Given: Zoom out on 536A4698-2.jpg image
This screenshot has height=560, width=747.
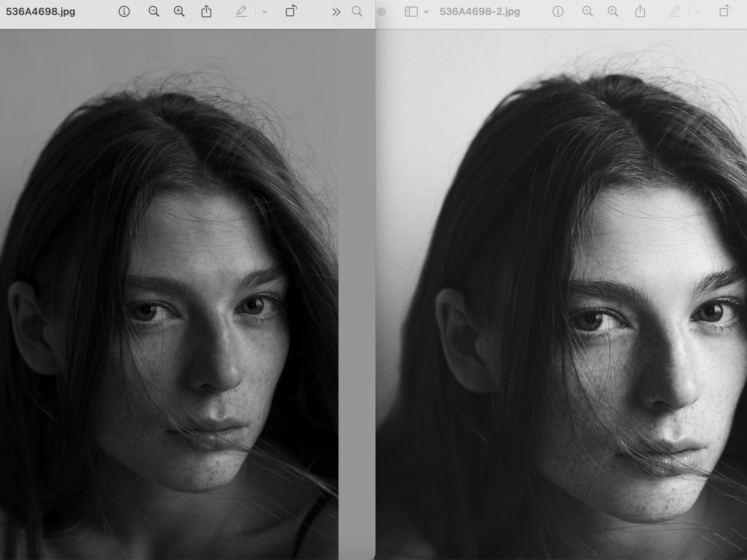Looking at the screenshot, I should [588, 12].
